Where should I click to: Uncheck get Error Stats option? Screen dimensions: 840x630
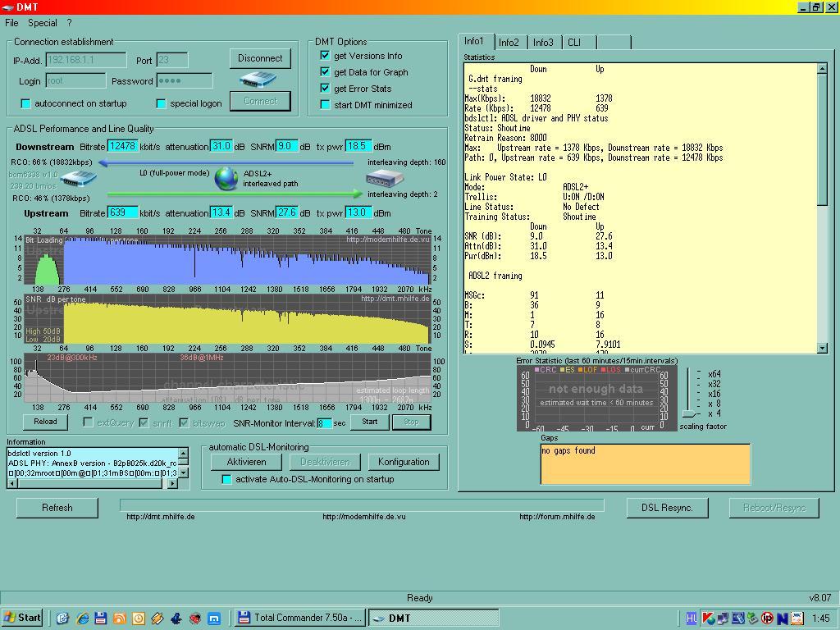(x=325, y=88)
